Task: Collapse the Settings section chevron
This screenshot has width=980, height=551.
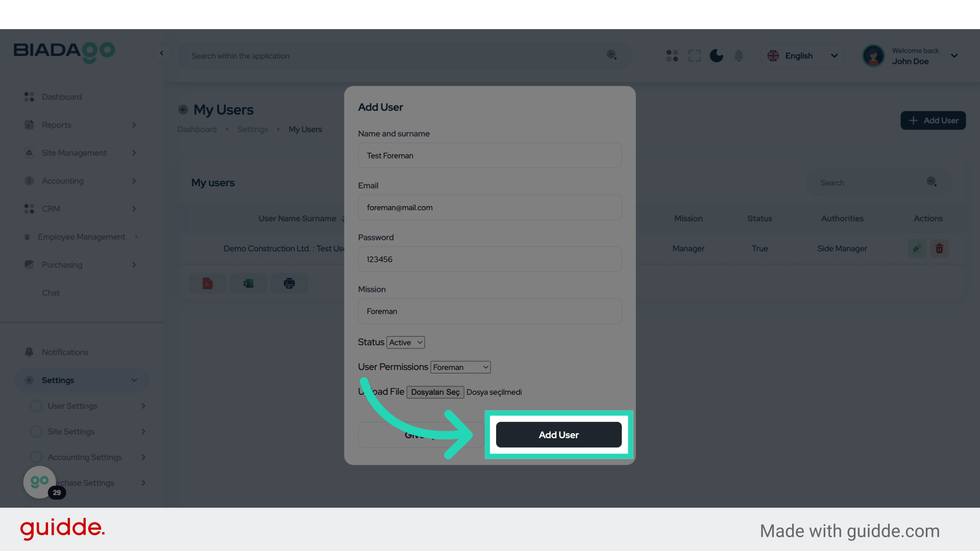Action: (134, 380)
